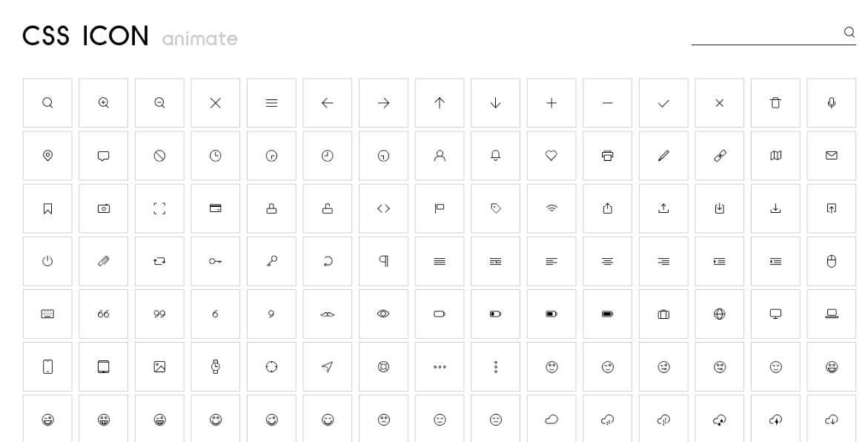This screenshot has height=442, width=868.
Task: Click the credit card icon
Action: [x=215, y=208]
